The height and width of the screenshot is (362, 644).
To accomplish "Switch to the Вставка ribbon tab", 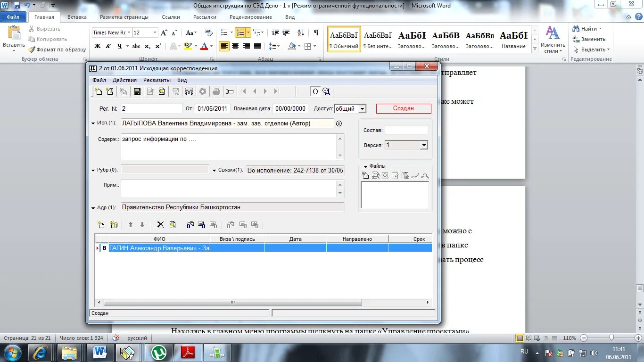I will pos(77,17).
